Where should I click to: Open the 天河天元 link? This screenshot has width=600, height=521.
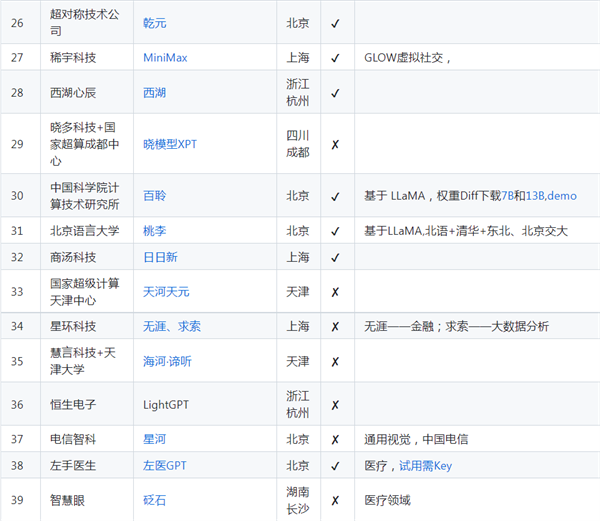pos(166,292)
